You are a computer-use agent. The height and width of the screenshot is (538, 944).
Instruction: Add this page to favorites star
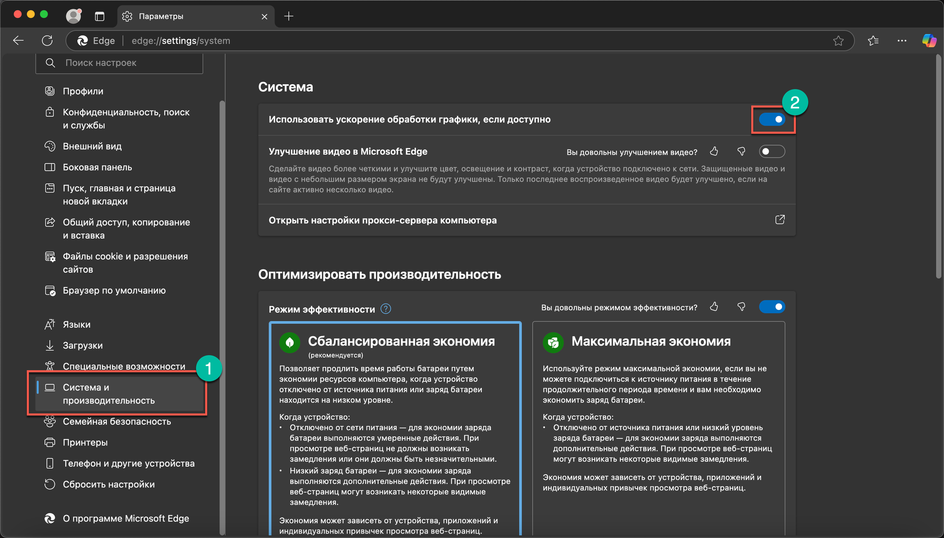pos(838,41)
